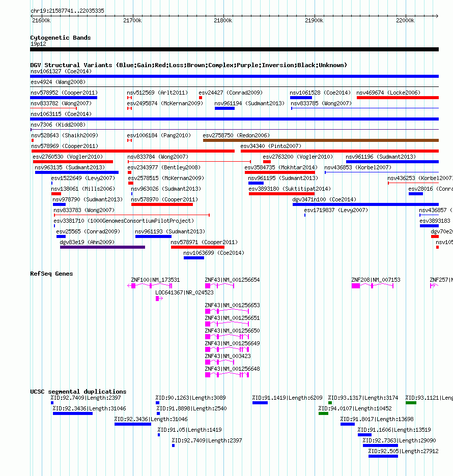Click the esv3584735 (Mokhtar2014) label

pyautogui.click(x=281, y=167)
